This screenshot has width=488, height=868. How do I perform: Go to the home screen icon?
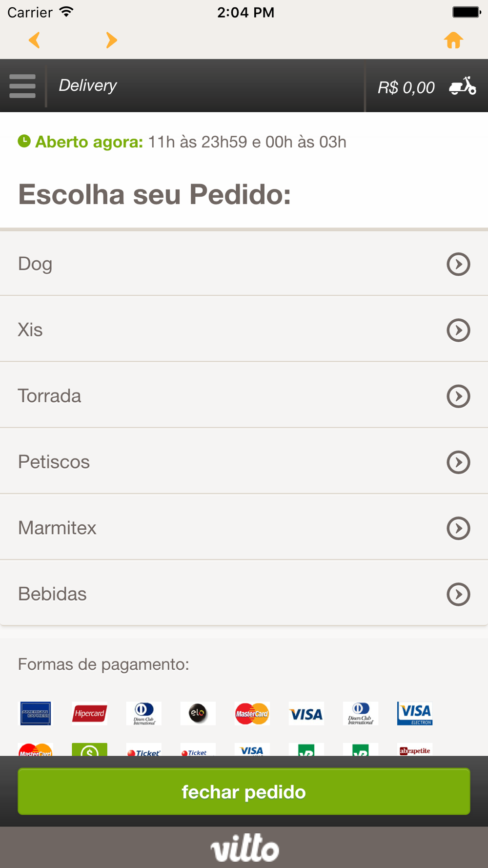click(453, 40)
